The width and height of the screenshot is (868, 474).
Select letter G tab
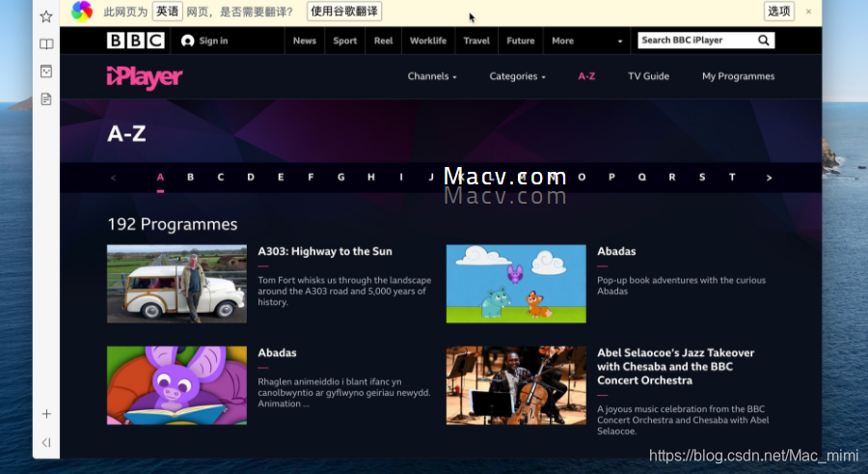coord(341,178)
